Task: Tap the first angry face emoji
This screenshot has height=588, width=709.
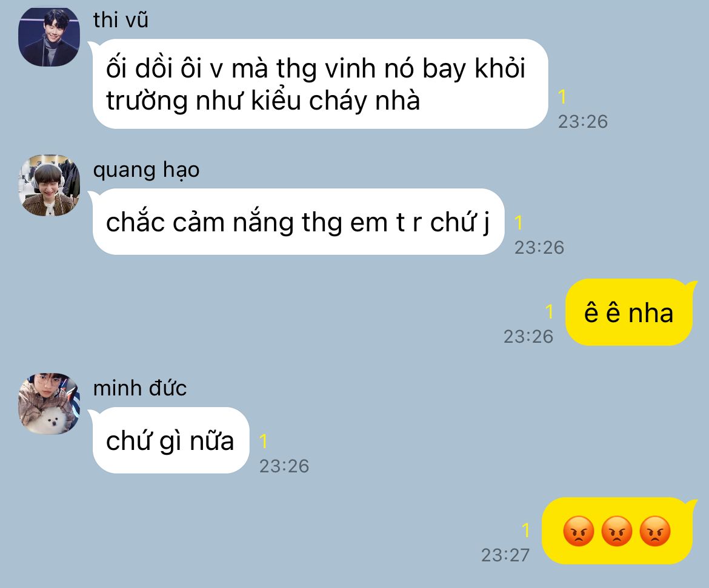Action: tap(578, 531)
